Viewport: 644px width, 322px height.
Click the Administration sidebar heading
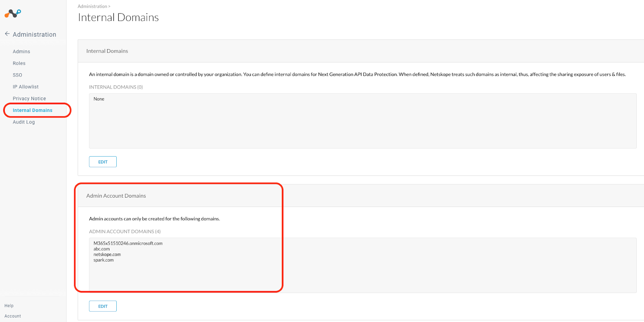click(35, 35)
